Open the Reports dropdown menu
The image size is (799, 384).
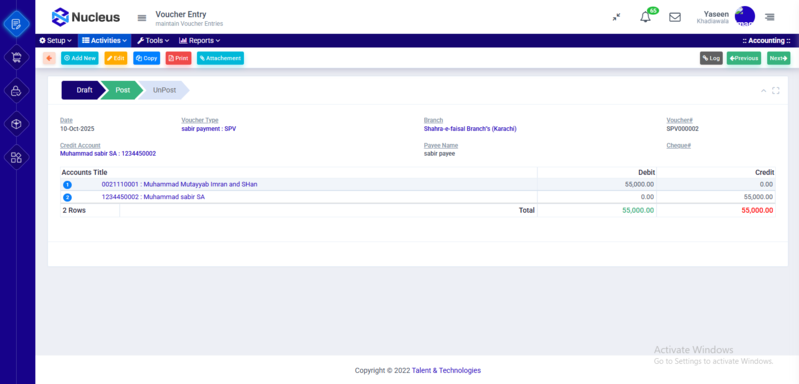(199, 40)
